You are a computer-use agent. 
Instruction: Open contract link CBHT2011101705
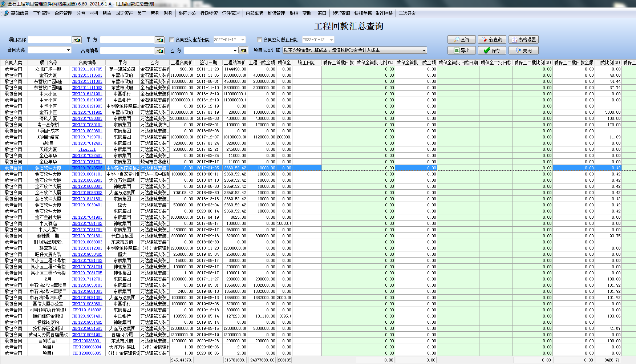pos(87,69)
